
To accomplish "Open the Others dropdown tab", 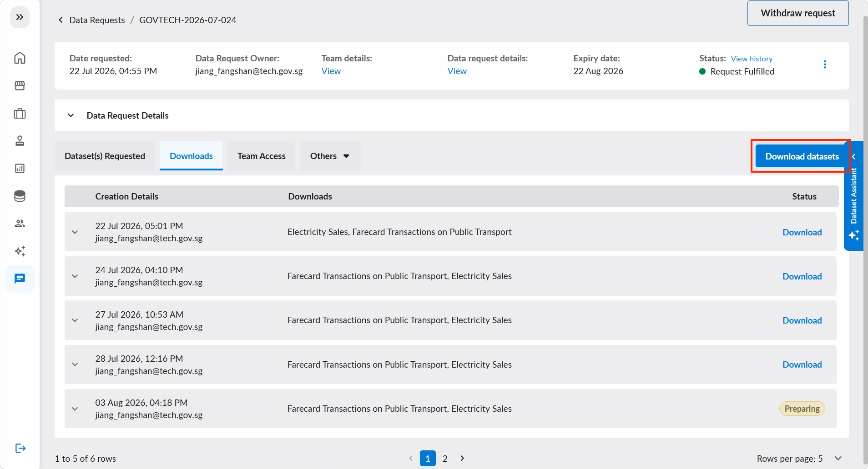I will tap(330, 156).
